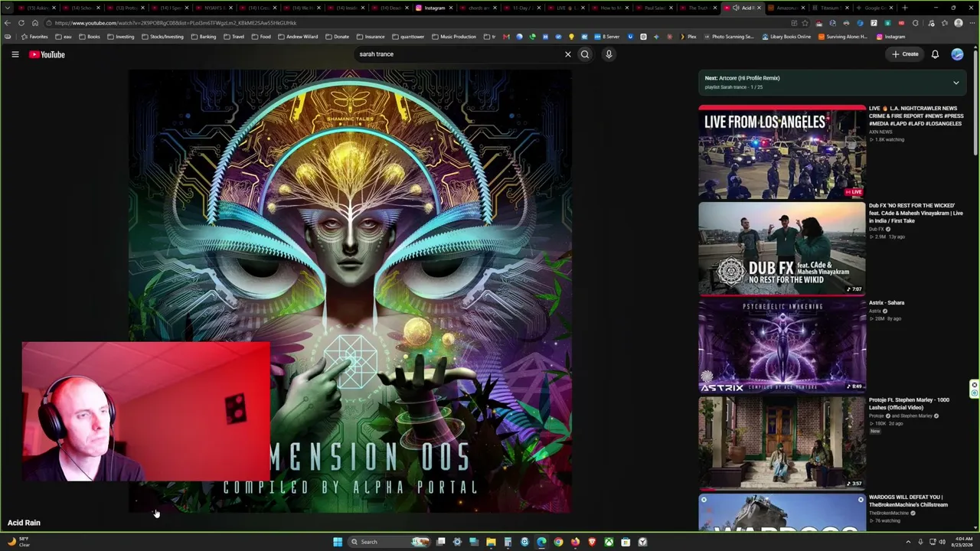
Task: Go to the browser home page
Action: (34, 23)
